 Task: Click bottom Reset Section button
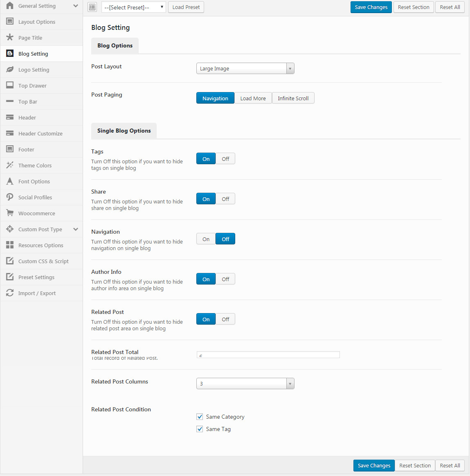click(x=415, y=465)
